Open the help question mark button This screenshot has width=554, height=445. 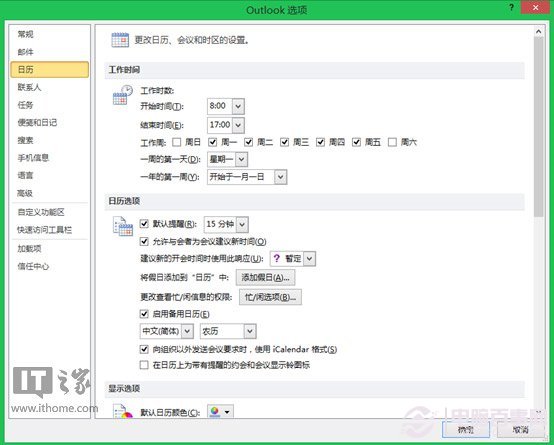pos(511,7)
